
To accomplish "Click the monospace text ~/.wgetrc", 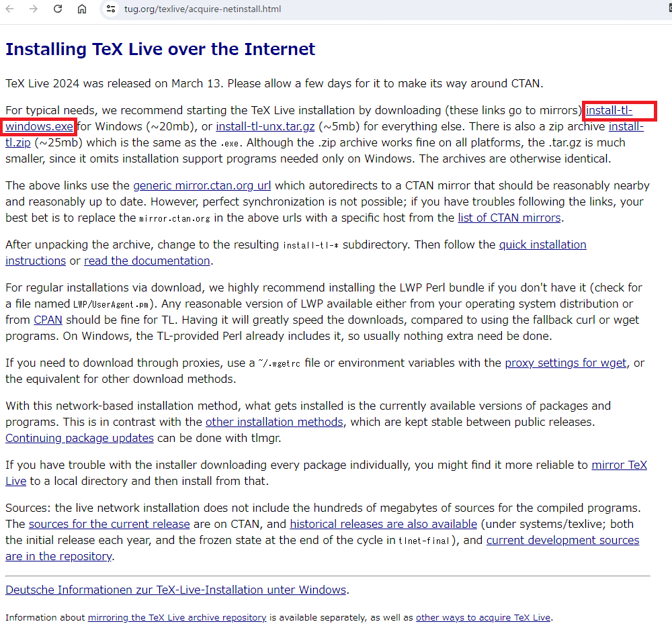I will [280, 364].
